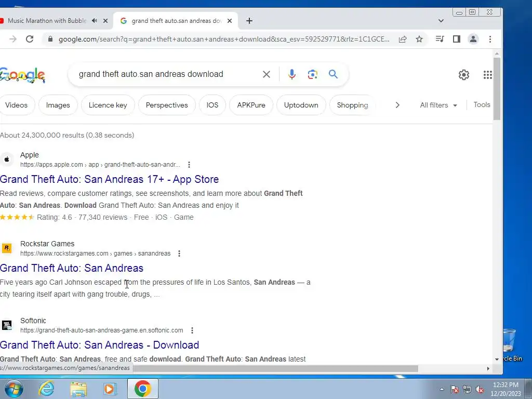Open the Action Center flag icon
Screen dimensions: 532x399
tap(454, 390)
